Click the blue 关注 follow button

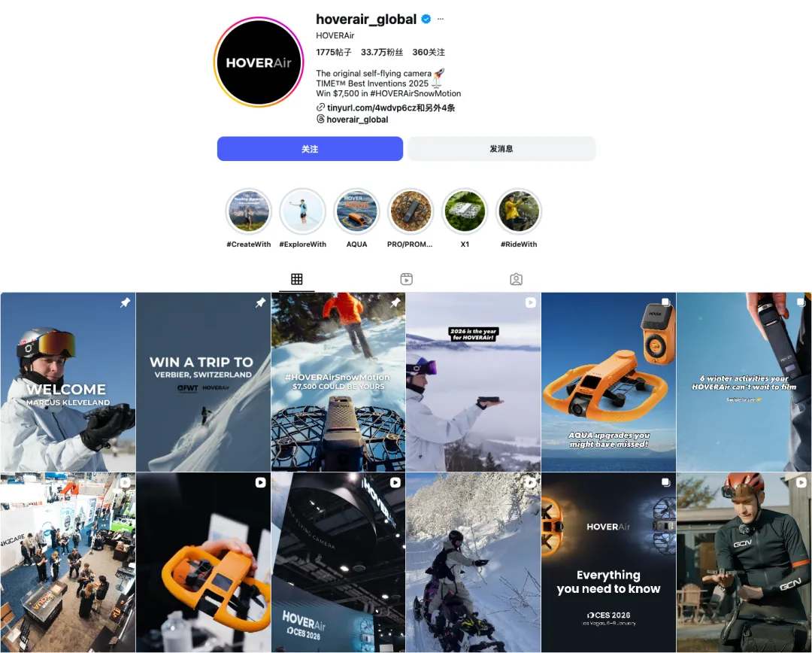tap(310, 149)
